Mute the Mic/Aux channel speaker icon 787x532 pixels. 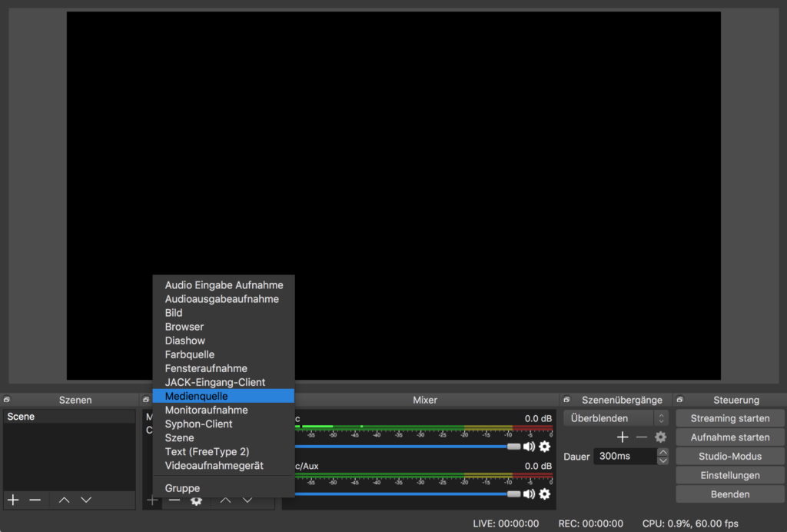click(x=529, y=494)
